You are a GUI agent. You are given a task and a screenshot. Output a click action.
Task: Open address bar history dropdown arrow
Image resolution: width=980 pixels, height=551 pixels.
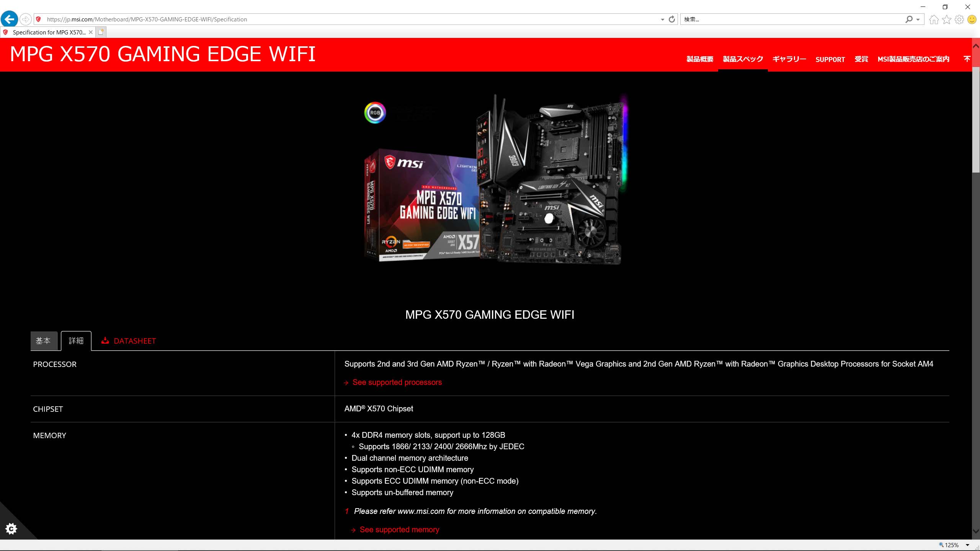tap(662, 20)
